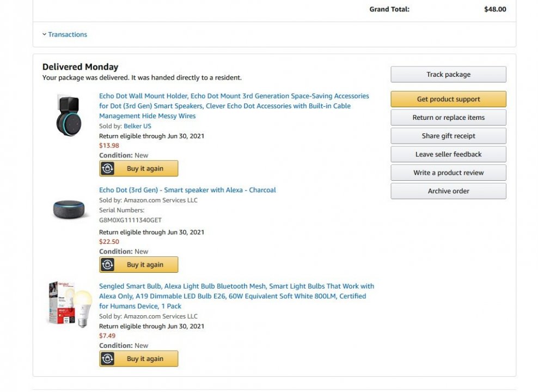Click the Track package button

(x=448, y=75)
